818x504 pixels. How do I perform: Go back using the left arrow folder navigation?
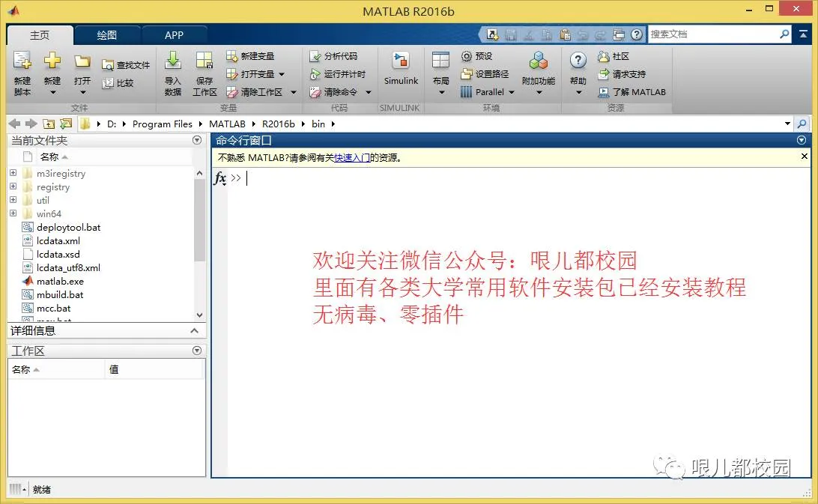click(15, 124)
